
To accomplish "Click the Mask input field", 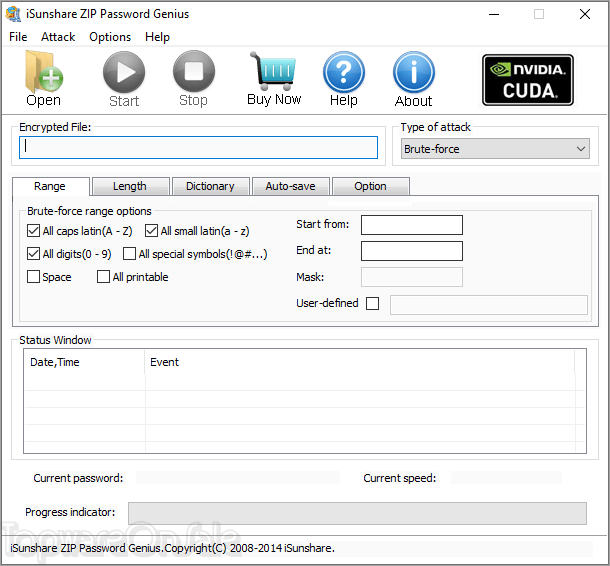I will [412, 277].
